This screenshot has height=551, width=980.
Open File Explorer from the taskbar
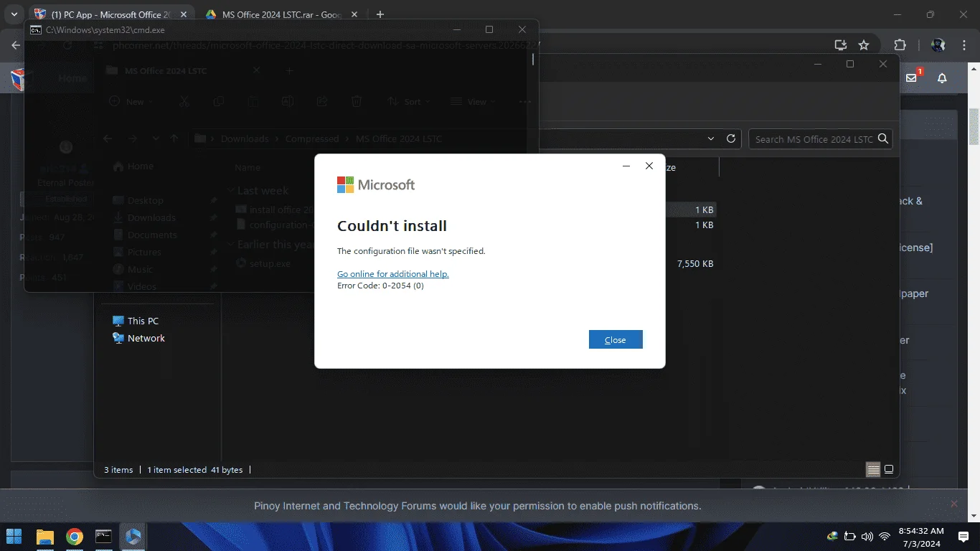tap(44, 537)
